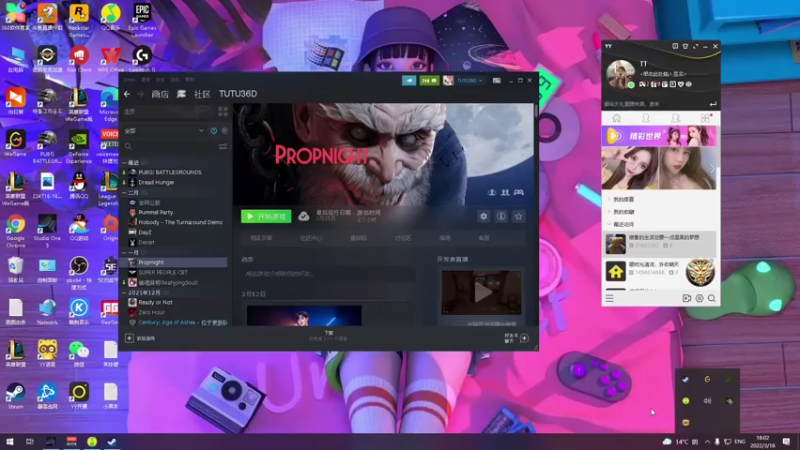The width and height of the screenshot is (800, 450).
Task: Open YY contacts tab icon
Action: click(646, 118)
